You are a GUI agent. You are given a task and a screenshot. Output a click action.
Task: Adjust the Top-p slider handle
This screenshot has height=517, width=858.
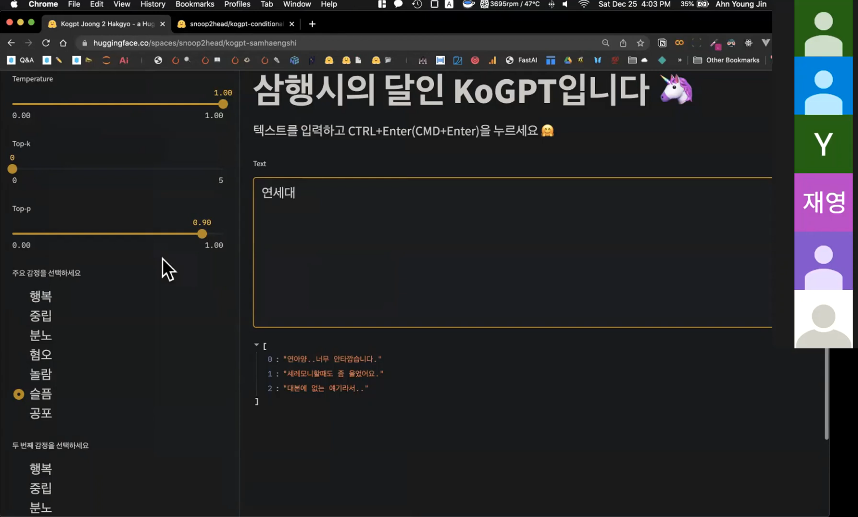[x=202, y=234]
